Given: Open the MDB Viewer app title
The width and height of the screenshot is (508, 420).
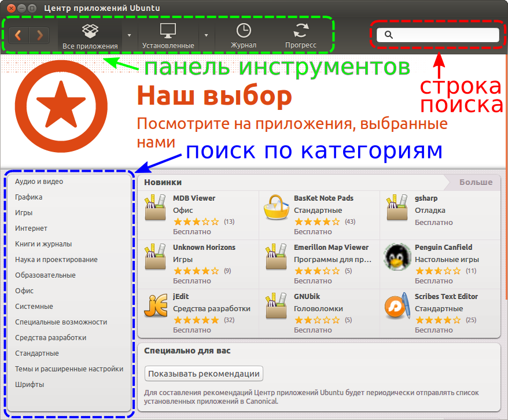Looking at the screenshot, I should click(x=194, y=198).
